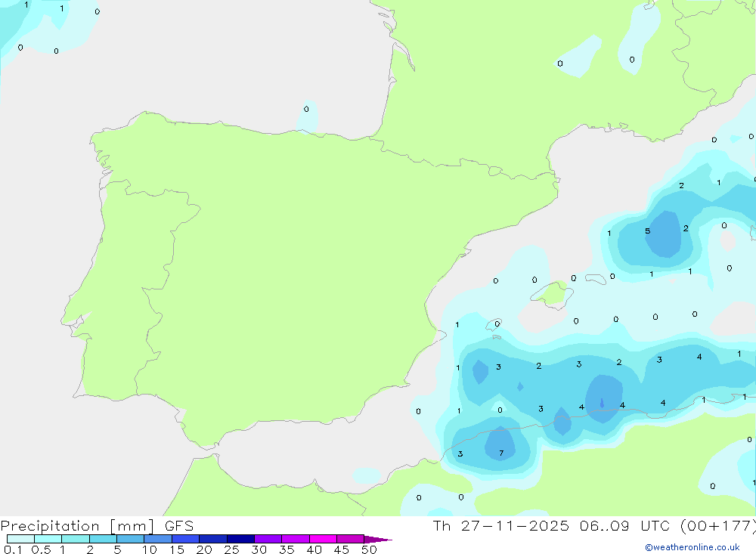
Task: Select the 5–10 mm legend swatch
Action: (x=131, y=539)
